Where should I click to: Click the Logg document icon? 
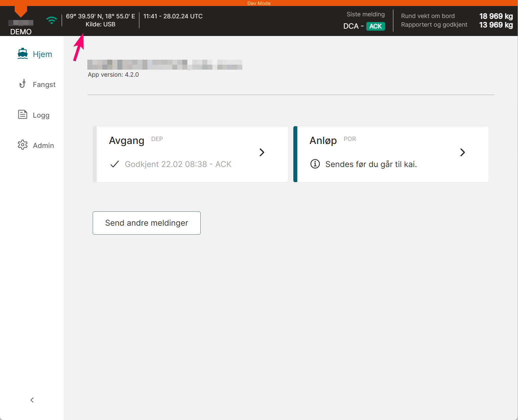coord(22,115)
